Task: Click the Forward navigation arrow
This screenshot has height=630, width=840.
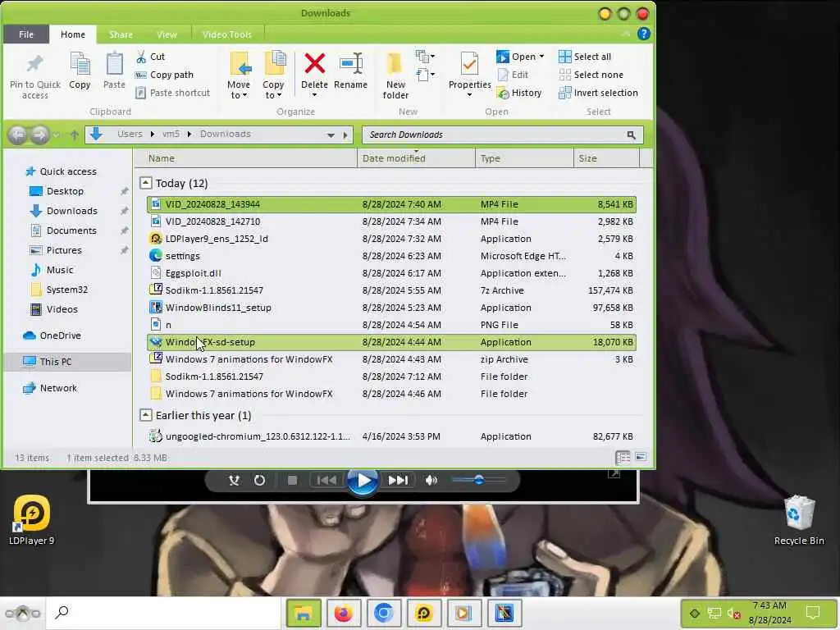Action: pos(39,135)
